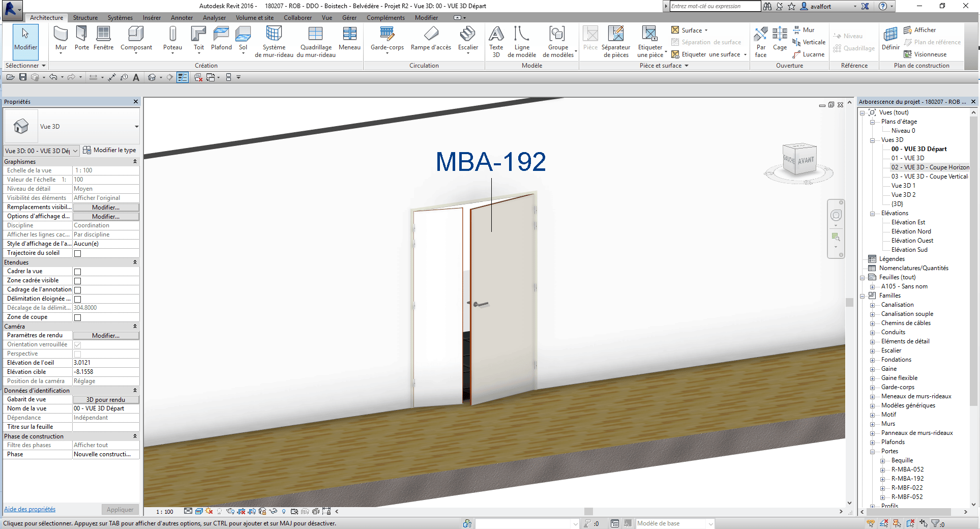Open the Annoter ribbon tab
980x529 pixels.
(182, 18)
